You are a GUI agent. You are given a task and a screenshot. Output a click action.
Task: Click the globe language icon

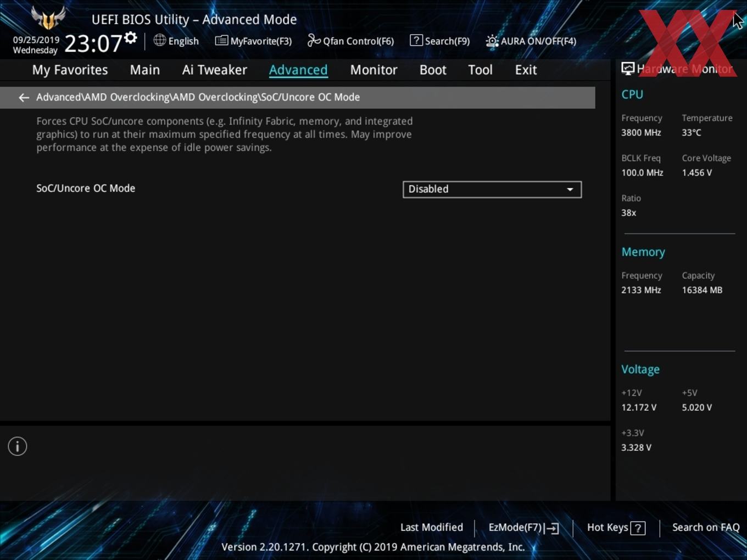[159, 40]
